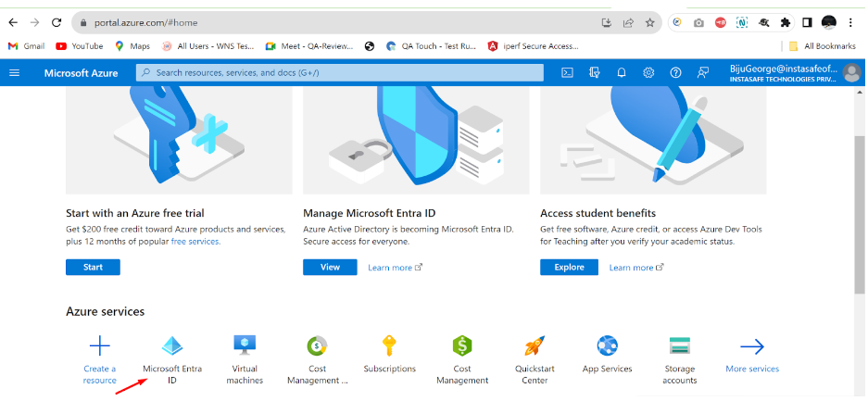Open the Gmail bookmark

26,46
